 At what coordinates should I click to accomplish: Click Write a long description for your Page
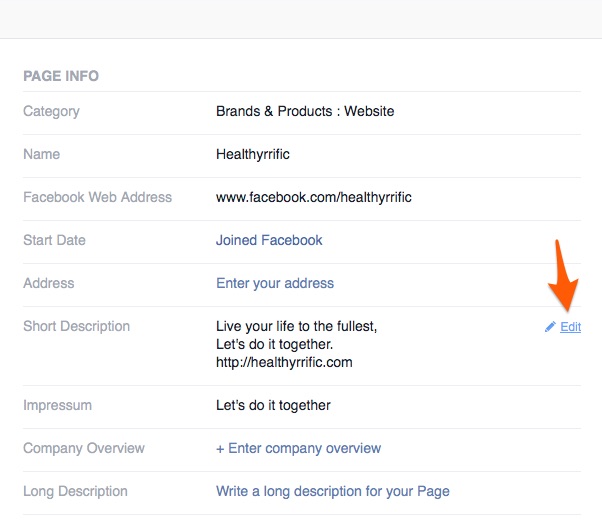point(333,491)
